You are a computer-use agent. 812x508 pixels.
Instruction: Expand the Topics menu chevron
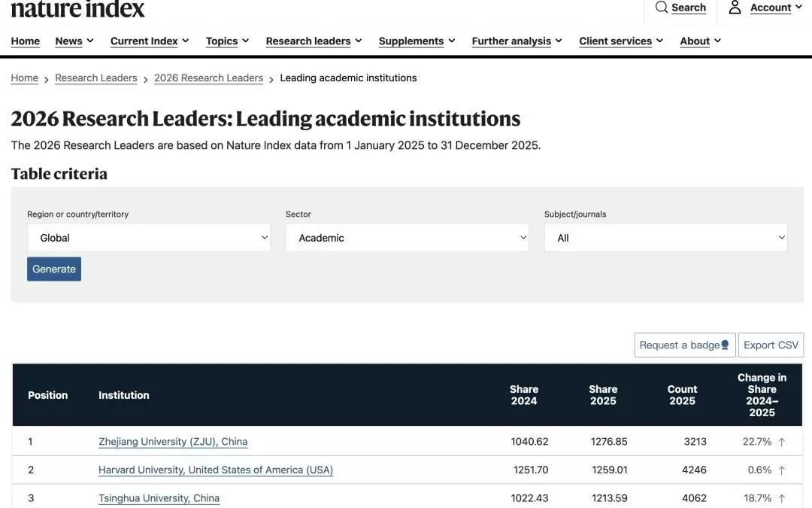[x=245, y=41]
